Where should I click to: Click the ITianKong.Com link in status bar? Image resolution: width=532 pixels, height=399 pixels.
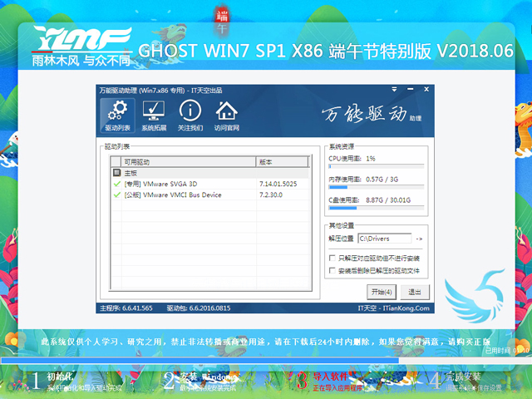406,308
